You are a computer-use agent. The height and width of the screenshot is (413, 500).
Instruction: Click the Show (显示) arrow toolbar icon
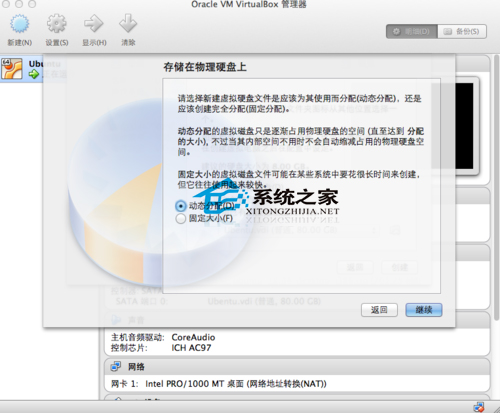coord(94,24)
